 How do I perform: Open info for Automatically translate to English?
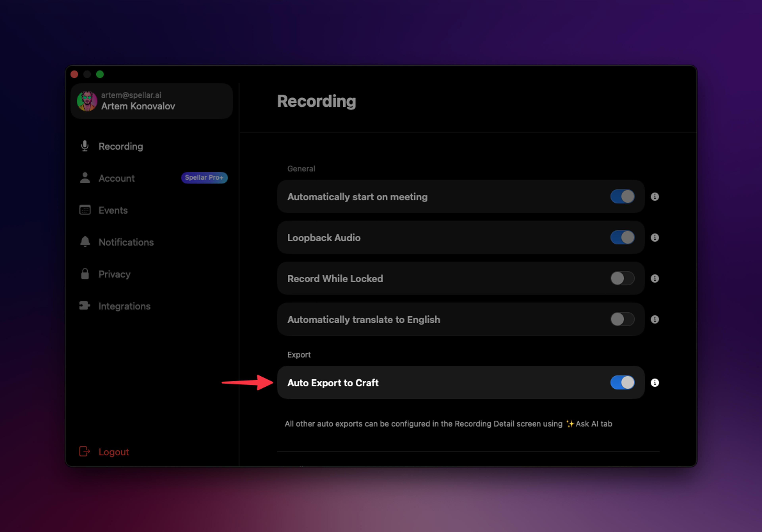655,319
